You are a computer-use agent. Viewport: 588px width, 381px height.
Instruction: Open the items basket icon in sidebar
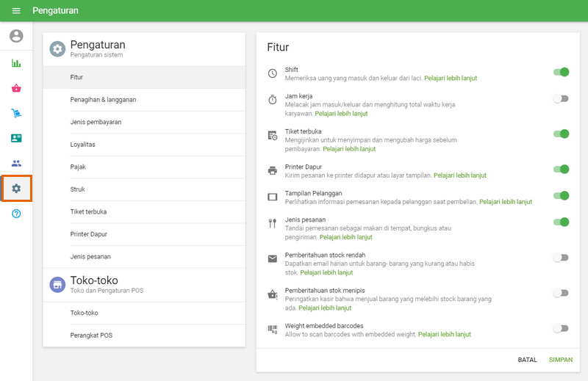[16, 88]
